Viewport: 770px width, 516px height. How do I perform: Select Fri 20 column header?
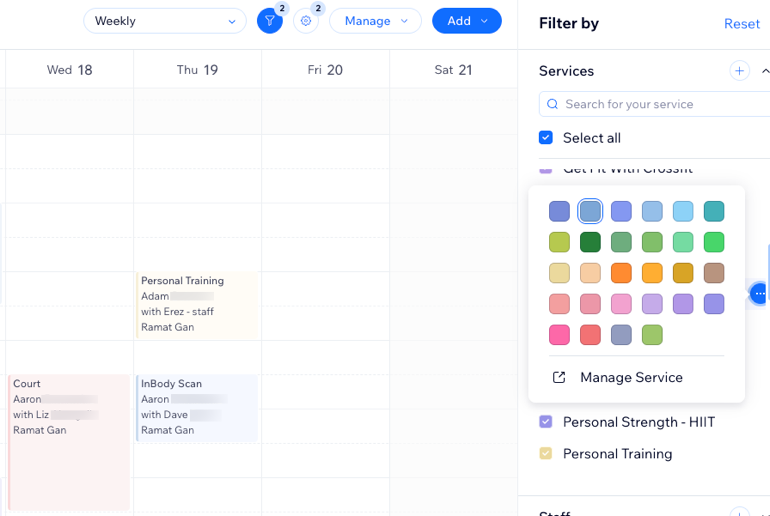pos(325,70)
